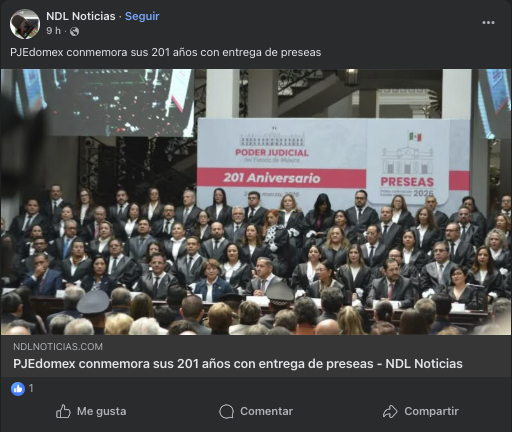Follow the page via Seguir
This screenshot has width=512, height=432.
tap(142, 16)
